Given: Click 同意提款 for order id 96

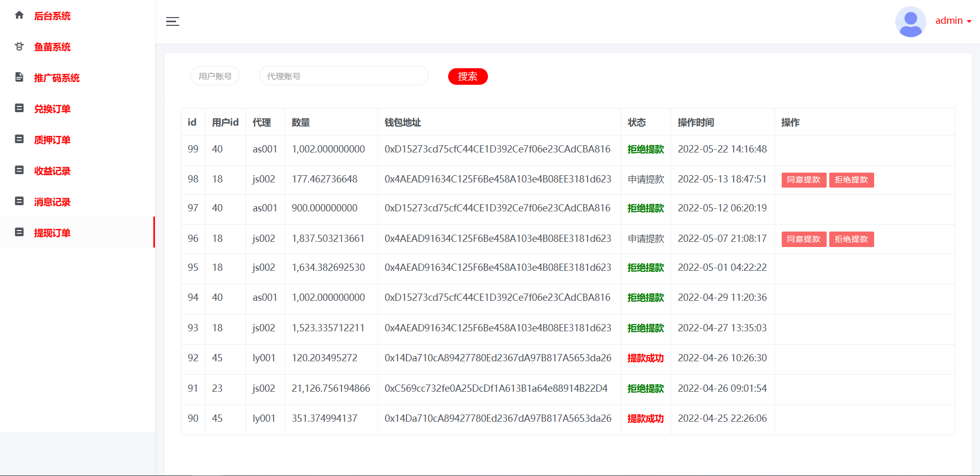Looking at the screenshot, I should 803,239.
